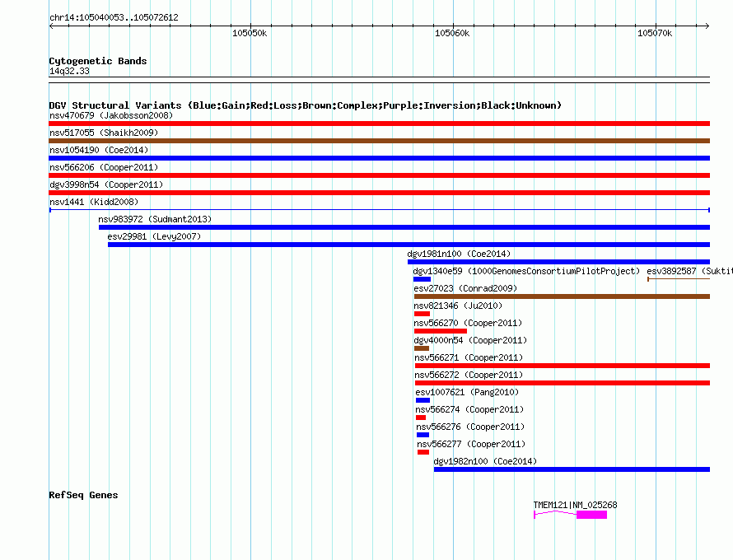The height and width of the screenshot is (560, 733).
Task: Click the Cytogenetic Bands track title
Action: [98, 61]
